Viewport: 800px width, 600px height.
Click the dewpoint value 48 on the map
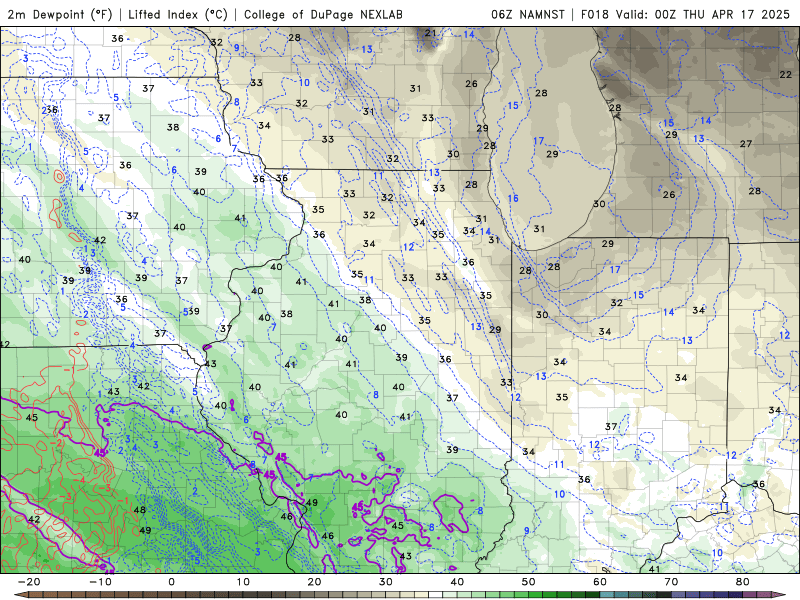(139, 510)
